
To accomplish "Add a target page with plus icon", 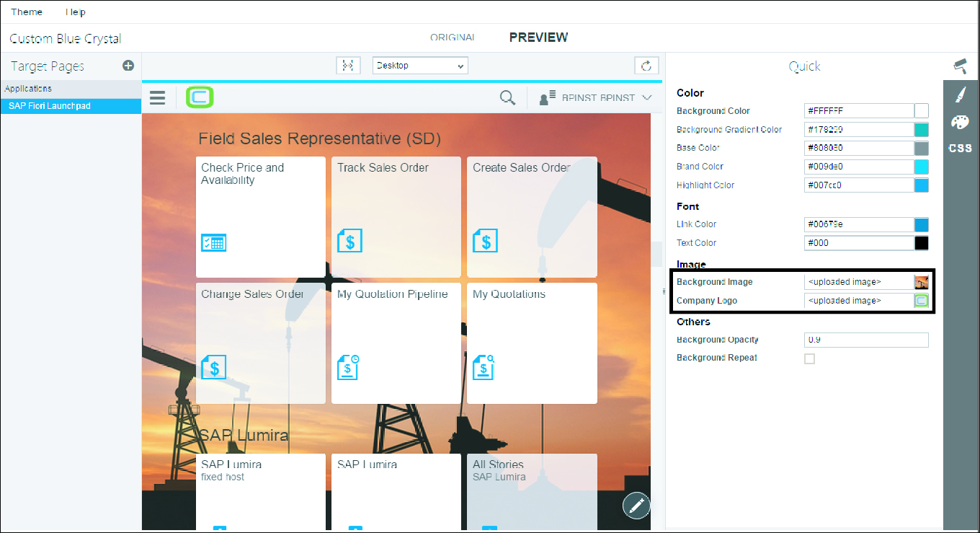I will 128,66.
